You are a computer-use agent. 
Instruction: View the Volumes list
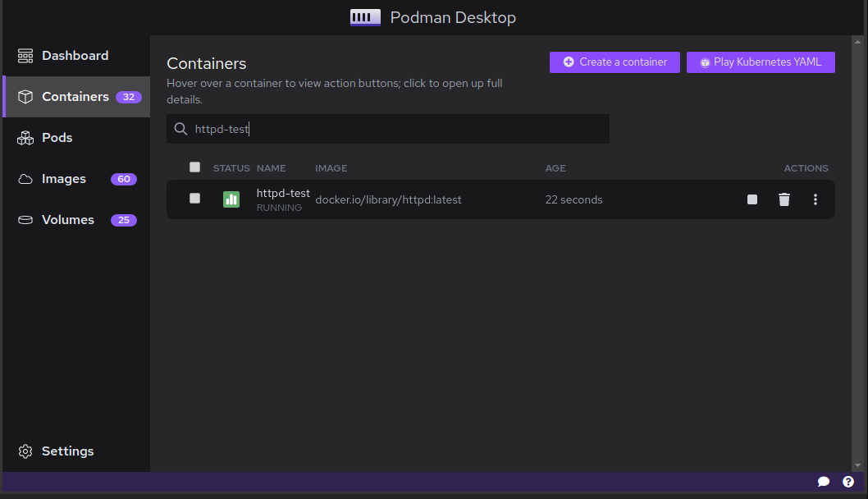pyautogui.click(x=66, y=219)
